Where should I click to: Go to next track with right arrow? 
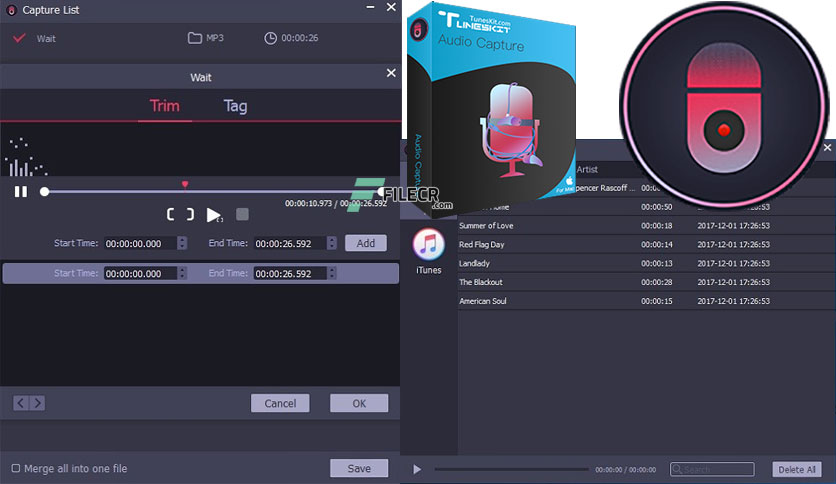coord(37,403)
